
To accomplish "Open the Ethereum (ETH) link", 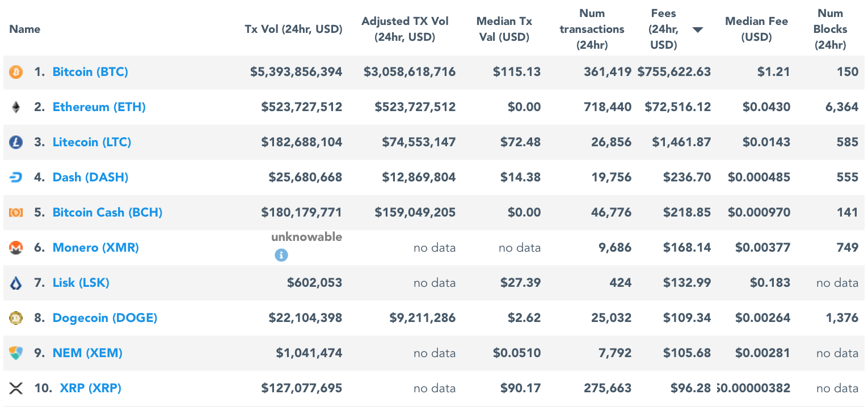I will 99,107.
